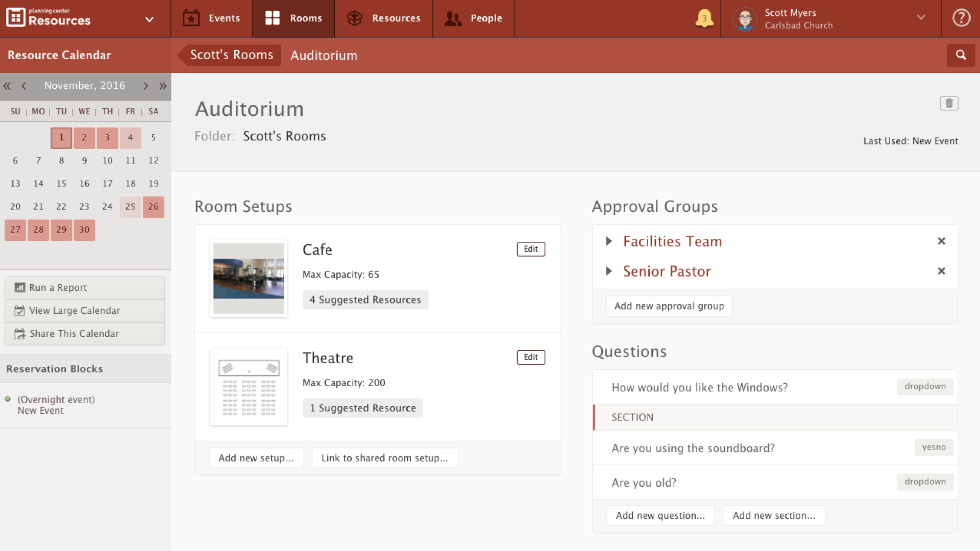The width and height of the screenshot is (980, 551).
Task: Delete the Auditorium using the trash icon
Action: click(949, 103)
